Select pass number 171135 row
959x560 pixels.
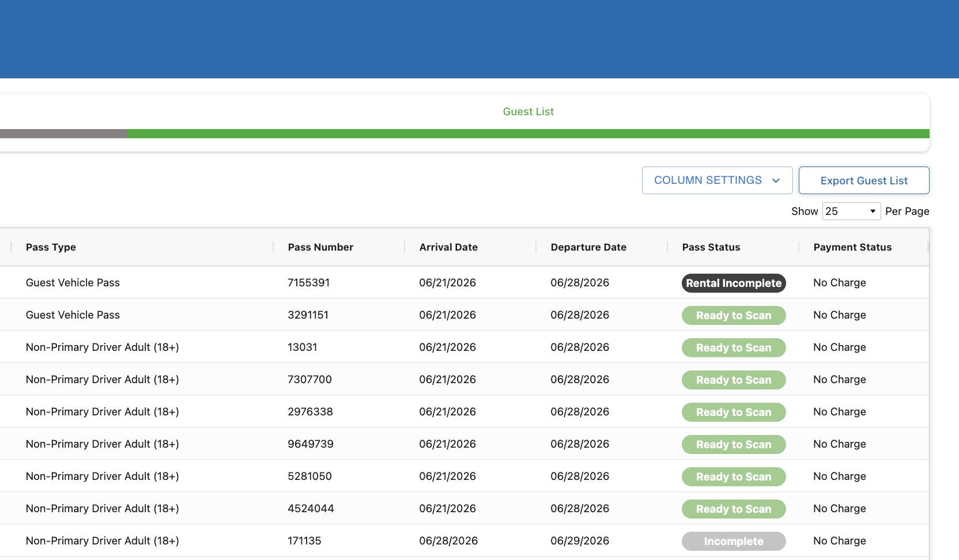pyautogui.click(x=465, y=540)
